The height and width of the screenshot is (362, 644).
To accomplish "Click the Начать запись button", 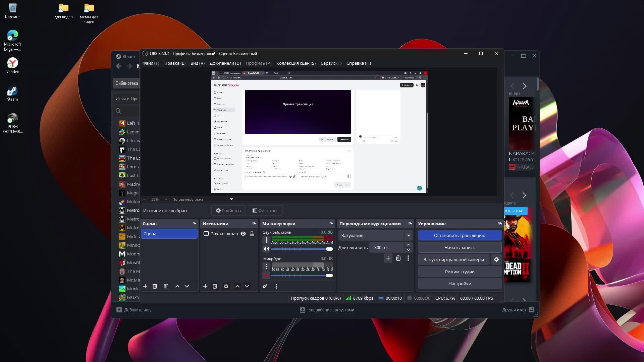I will point(460,247).
